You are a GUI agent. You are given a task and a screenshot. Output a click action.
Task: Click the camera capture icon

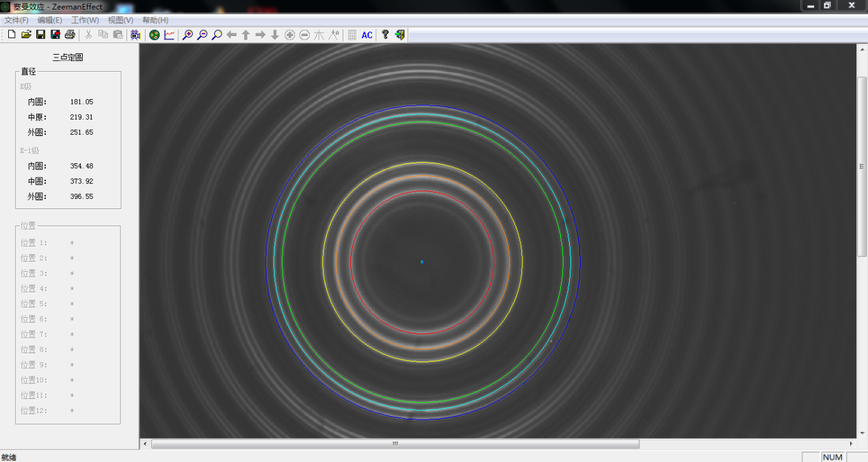point(135,35)
